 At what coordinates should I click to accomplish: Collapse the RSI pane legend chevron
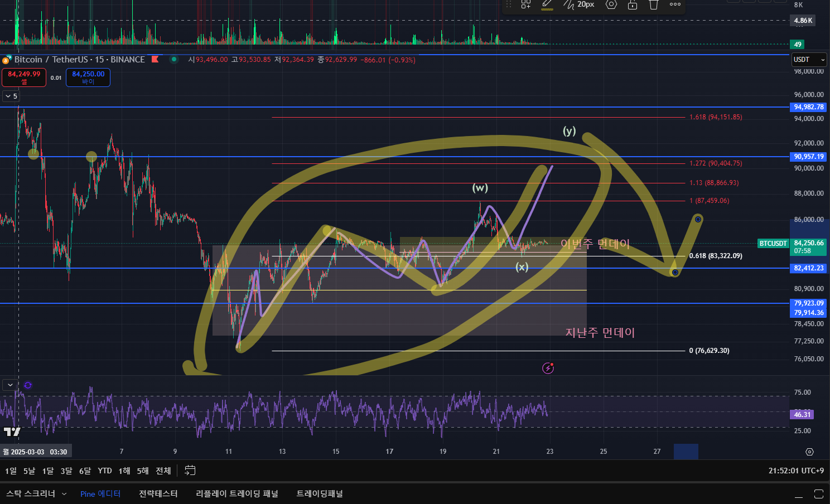(x=10, y=385)
